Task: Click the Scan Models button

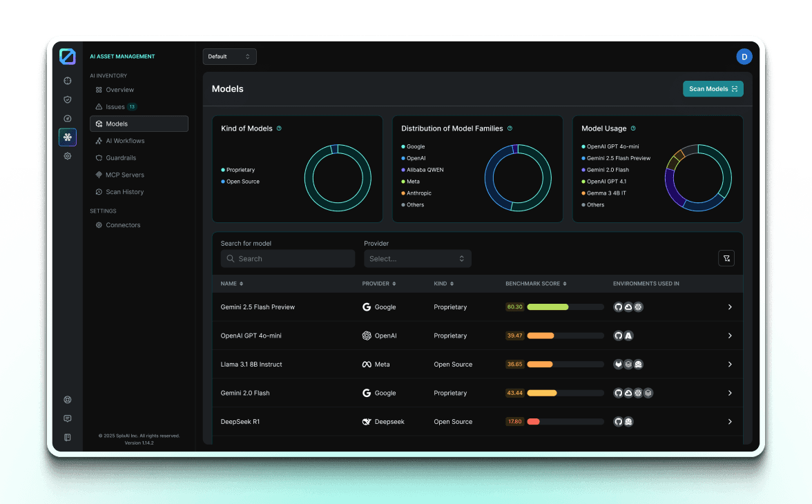Action: (713, 88)
